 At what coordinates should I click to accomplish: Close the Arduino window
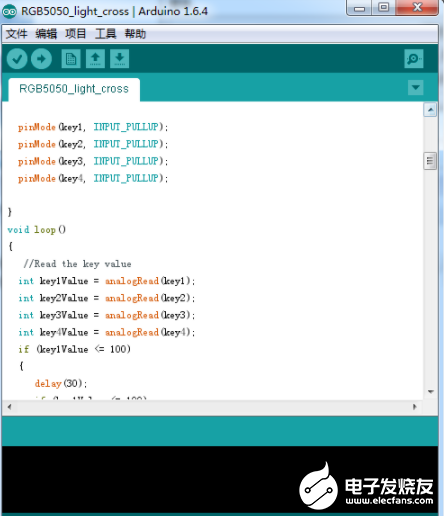[417, 8]
